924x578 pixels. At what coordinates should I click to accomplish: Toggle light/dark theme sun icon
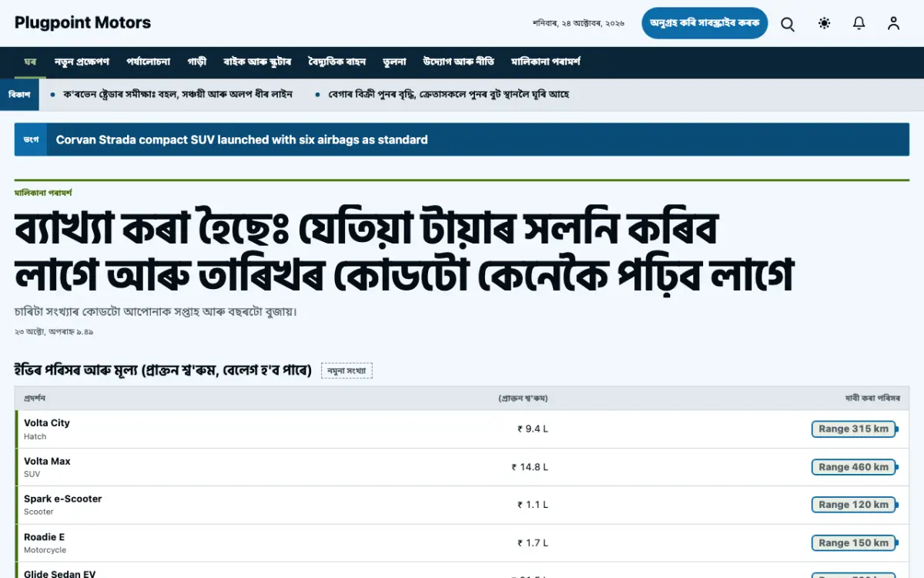(825, 24)
